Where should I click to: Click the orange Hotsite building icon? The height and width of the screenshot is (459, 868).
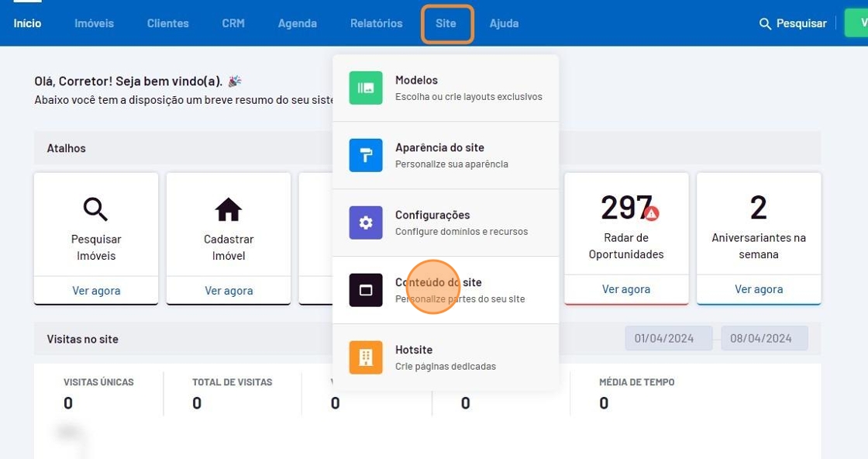click(365, 357)
